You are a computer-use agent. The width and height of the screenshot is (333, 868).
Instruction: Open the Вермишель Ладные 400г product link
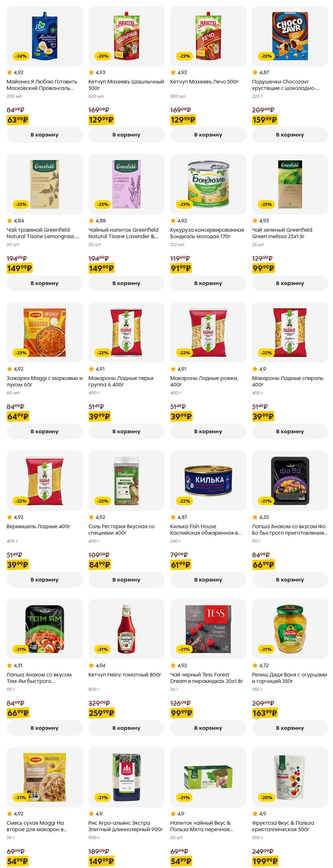point(39,526)
